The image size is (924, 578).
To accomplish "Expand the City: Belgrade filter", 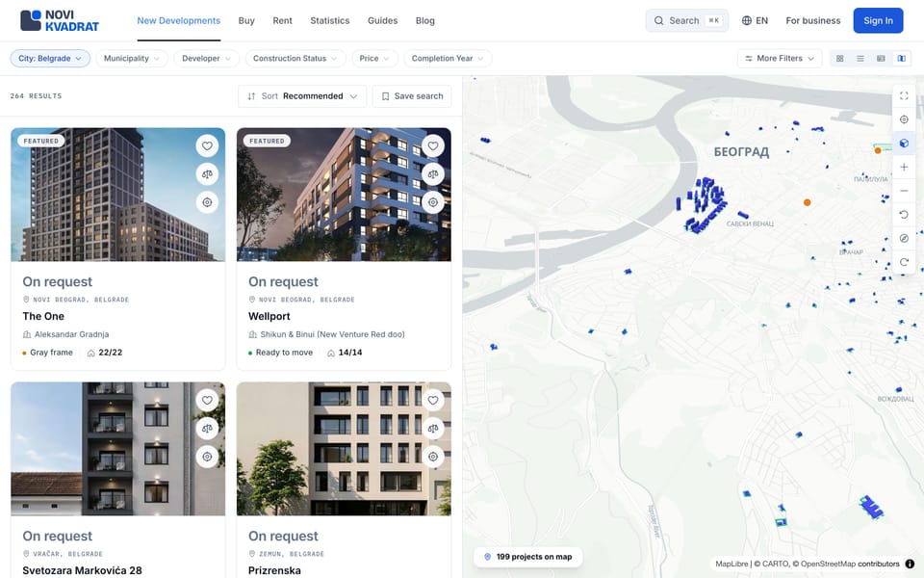I will pos(50,59).
